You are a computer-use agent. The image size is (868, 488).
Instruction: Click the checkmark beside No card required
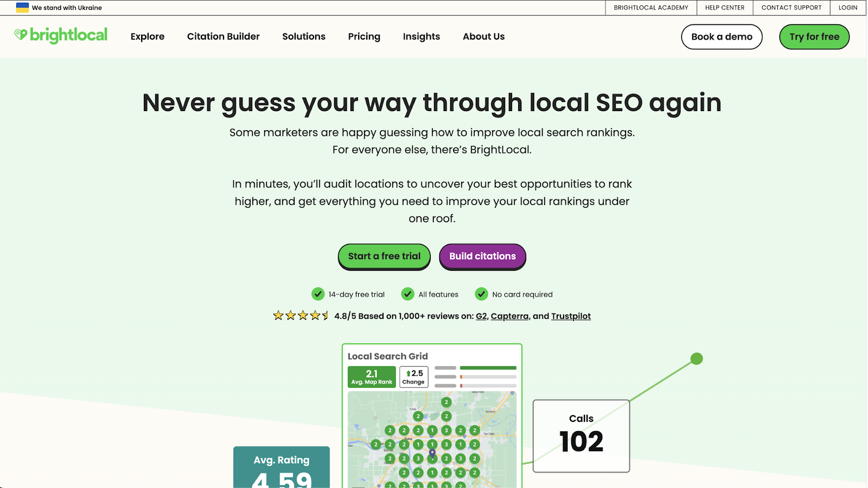[x=481, y=294]
